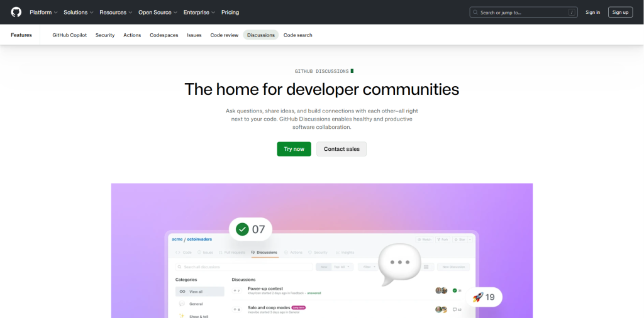
Task: Select the Actions tab in octoinvaders mockup
Action: coord(293,253)
